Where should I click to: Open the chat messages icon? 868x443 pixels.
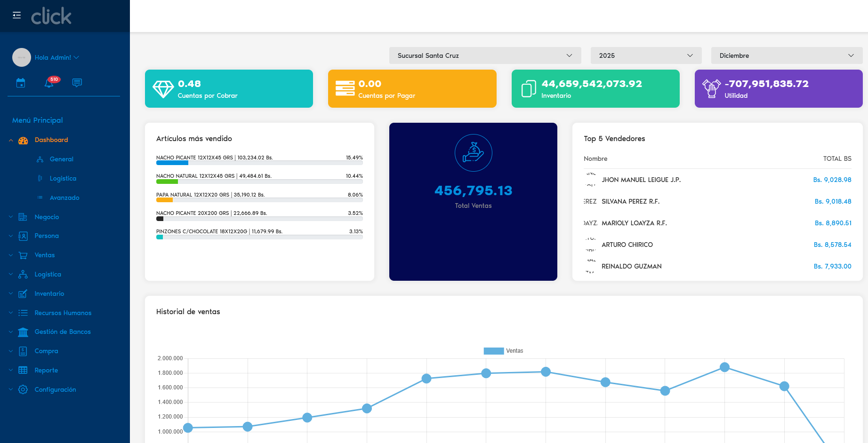coord(77,83)
